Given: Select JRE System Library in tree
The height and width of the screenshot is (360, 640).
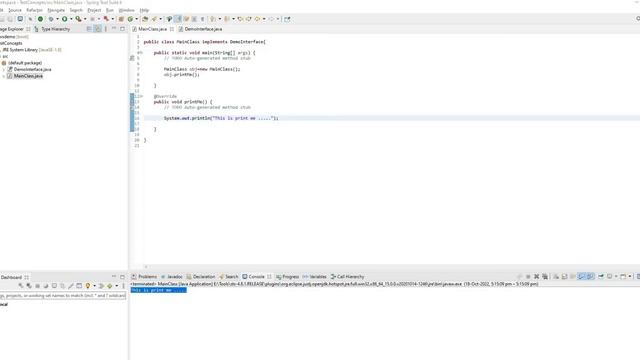Looking at the screenshot, I should (33, 50).
